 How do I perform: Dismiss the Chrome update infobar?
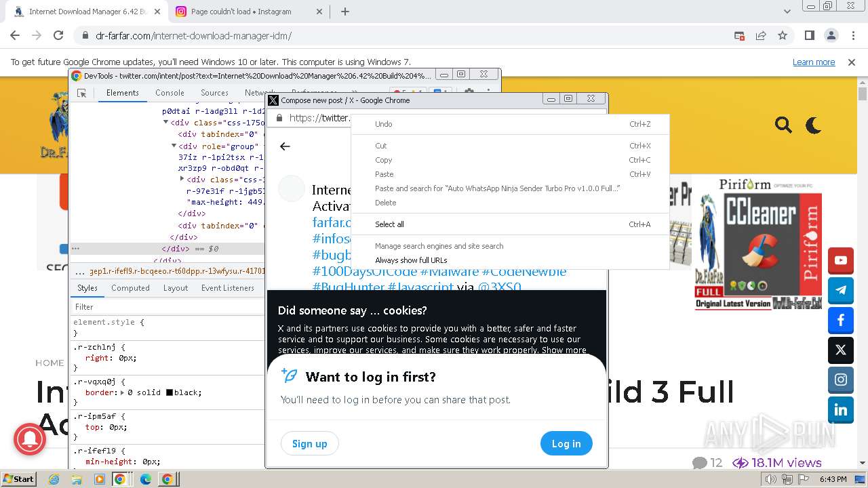[852, 62]
